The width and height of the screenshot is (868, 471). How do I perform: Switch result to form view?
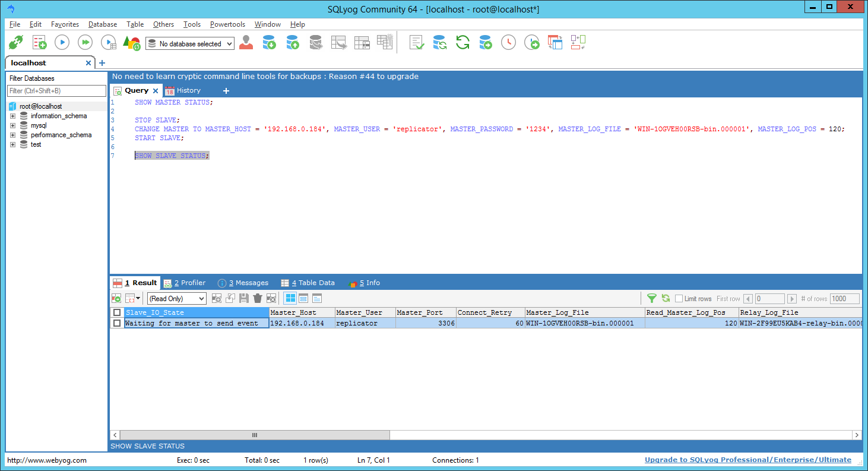(303, 298)
